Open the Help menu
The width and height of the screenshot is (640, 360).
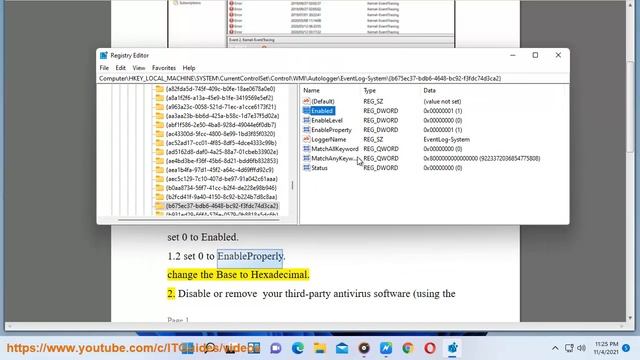pyautogui.click(x=189, y=68)
